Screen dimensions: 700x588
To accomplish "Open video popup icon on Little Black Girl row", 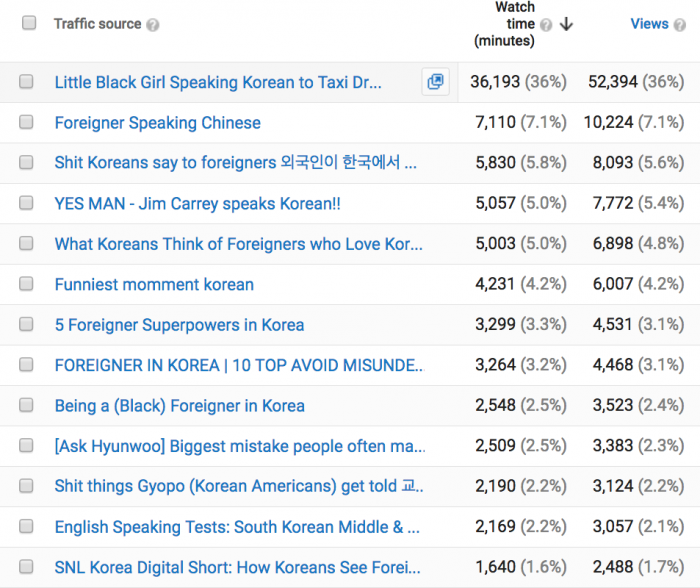I will coord(435,82).
